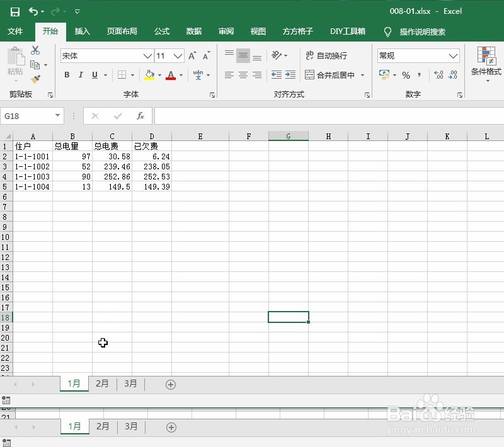Click the phonetic guide wén icon

tap(198, 75)
